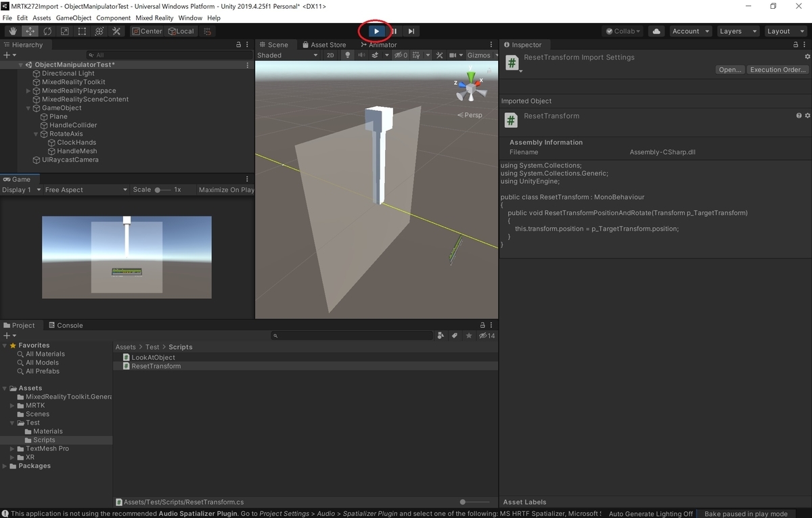Viewport: 812px width, 518px height.
Task: Toggle Maximize On Play
Action: click(x=226, y=190)
